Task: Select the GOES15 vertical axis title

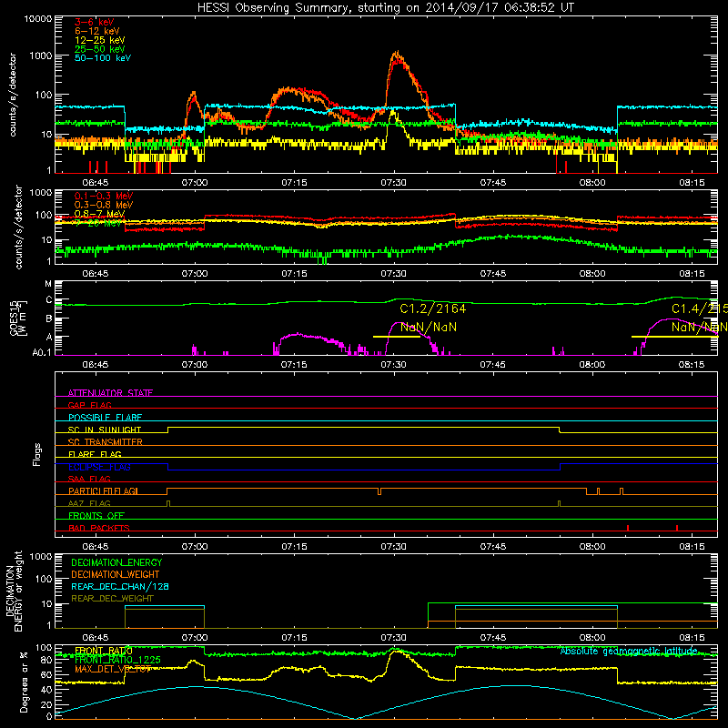Action: point(14,318)
